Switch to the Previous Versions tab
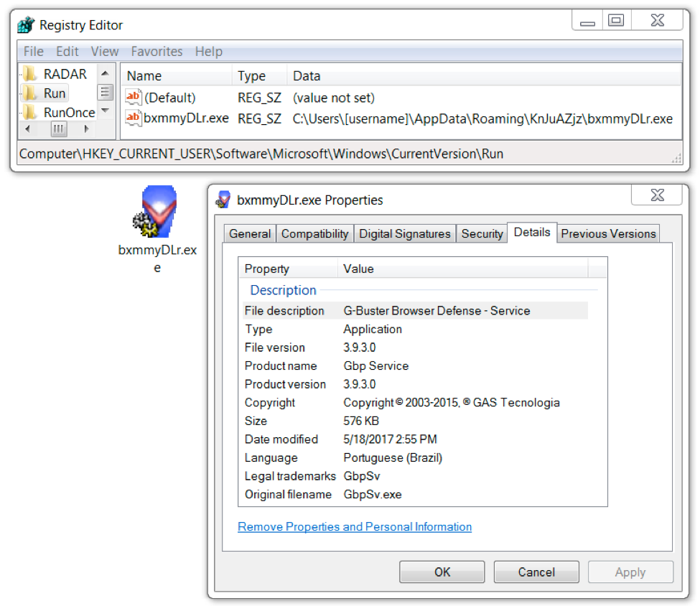 pyautogui.click(x=609, y=233)
